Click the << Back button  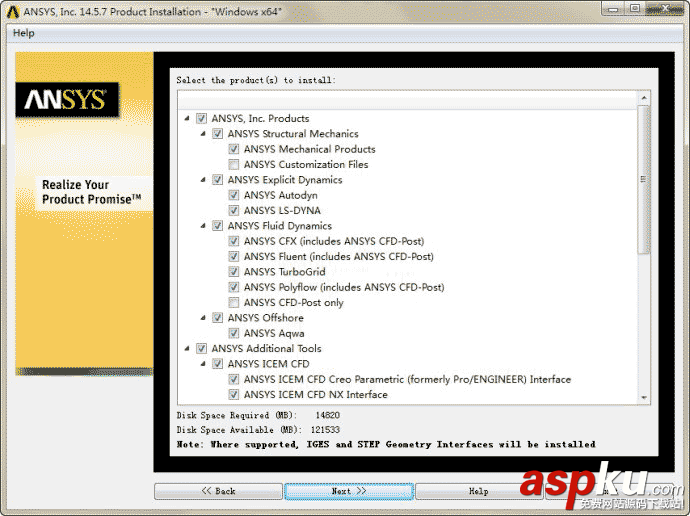coord(218,491)
